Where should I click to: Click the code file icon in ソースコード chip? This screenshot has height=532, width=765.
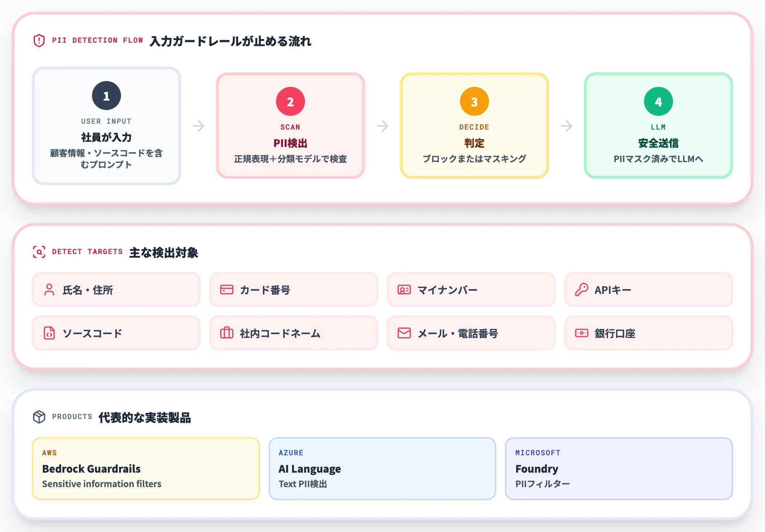(49, 333)
